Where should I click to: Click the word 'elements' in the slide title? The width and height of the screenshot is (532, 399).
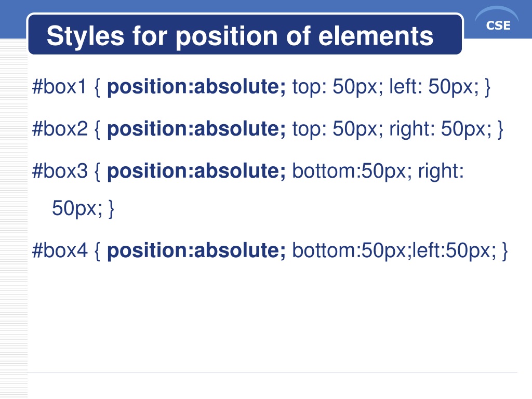(376, 36)
